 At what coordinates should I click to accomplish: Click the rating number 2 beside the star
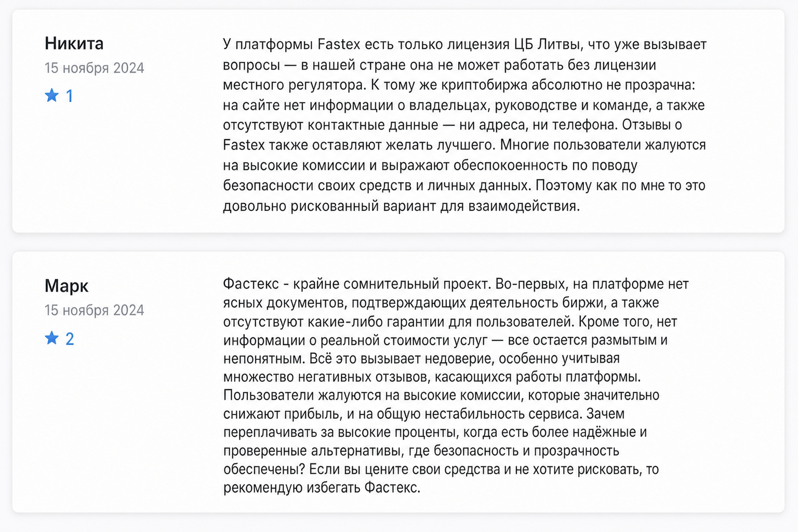(x=70, y=339)
